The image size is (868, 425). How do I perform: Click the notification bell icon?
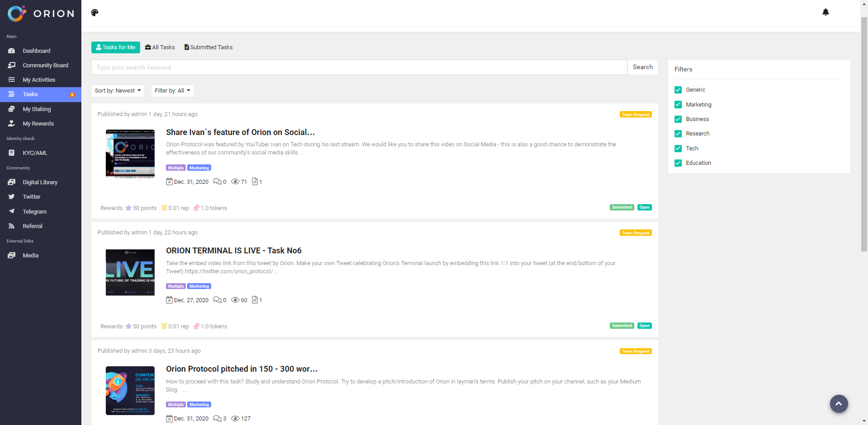[826, 12]
